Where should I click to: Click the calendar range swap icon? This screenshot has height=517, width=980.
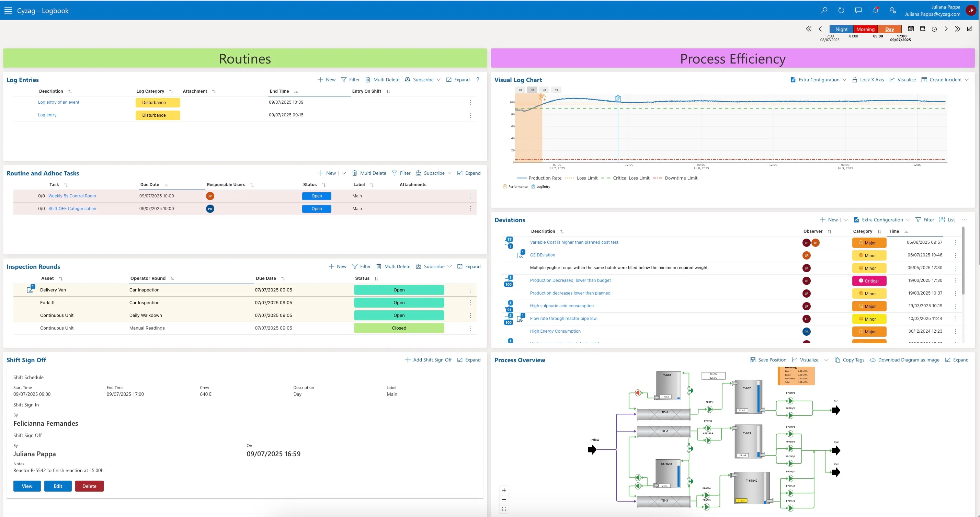click(923, 29)
